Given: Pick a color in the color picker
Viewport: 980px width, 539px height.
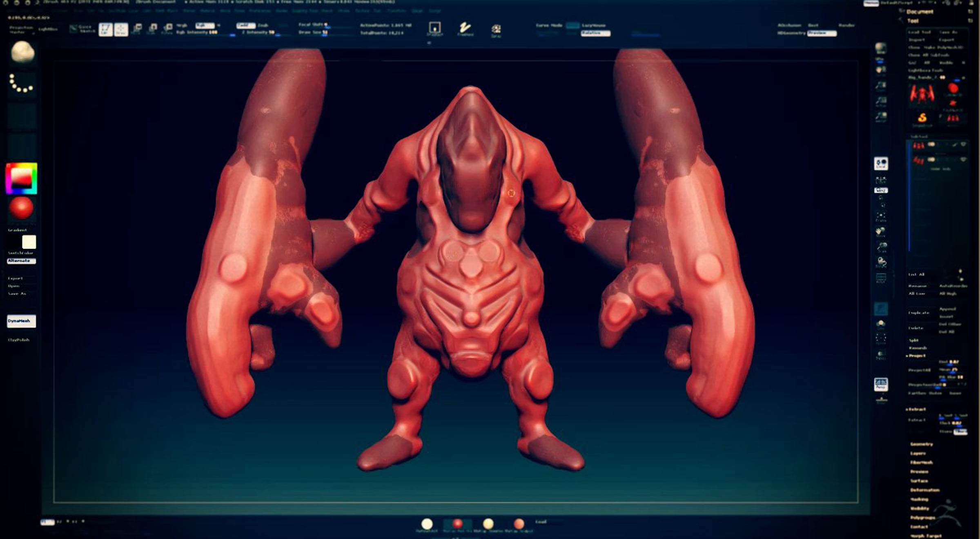Looking at the screenshot, I should [x=21, y=178].
